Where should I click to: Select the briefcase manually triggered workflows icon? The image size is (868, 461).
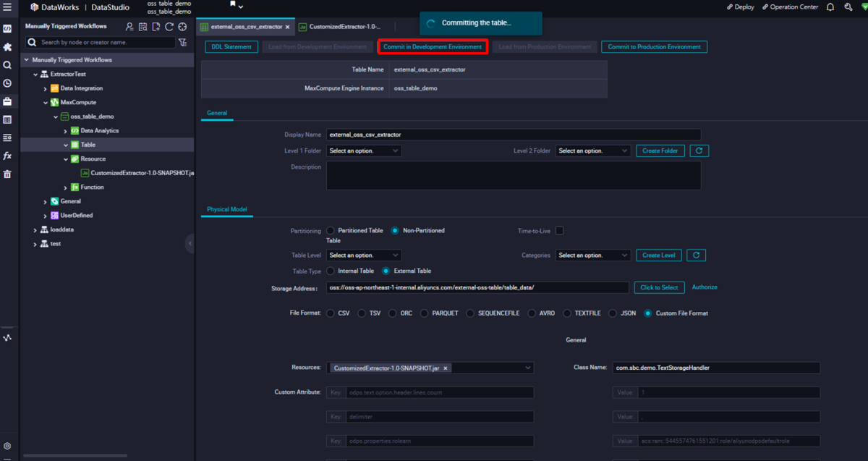pyautogui.click(x=7, y=101)
